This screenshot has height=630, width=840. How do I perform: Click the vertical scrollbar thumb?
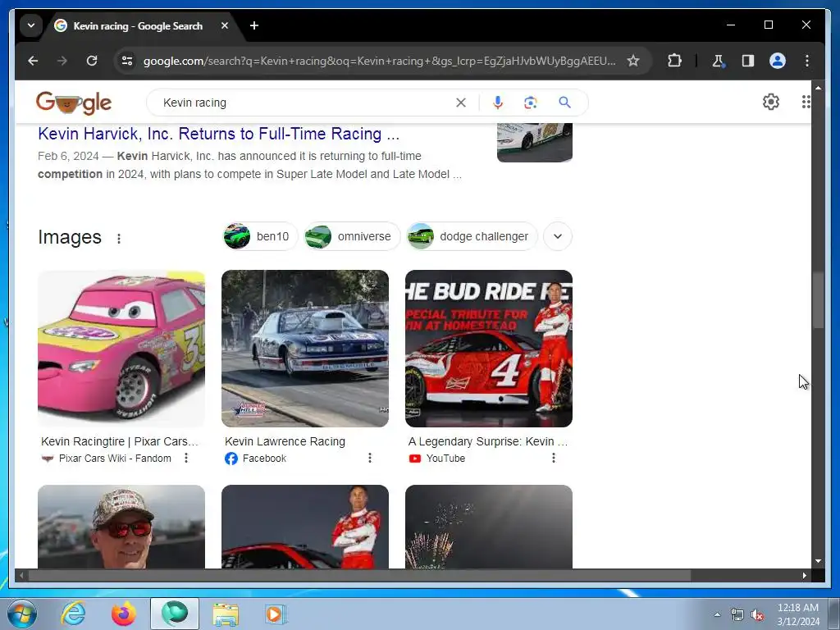click(x=818, y=300)
